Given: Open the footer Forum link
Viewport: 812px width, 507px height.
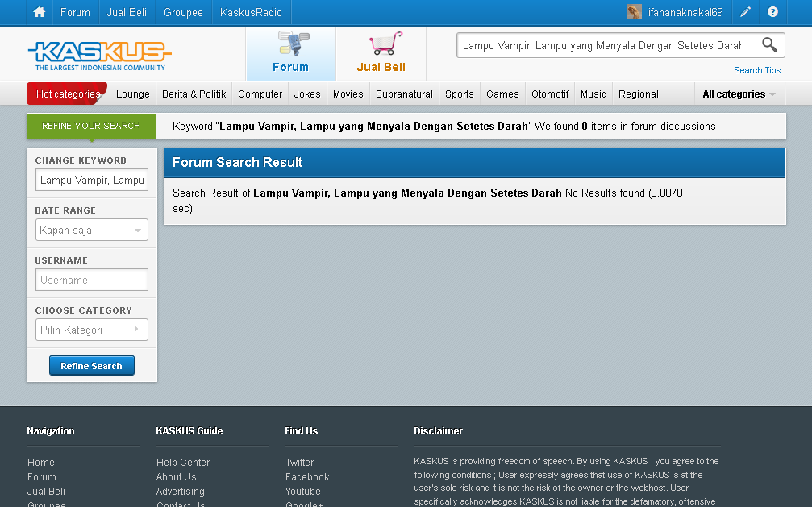Looking at the screenshot, I should pyautogui.click(x=42, y=477).
